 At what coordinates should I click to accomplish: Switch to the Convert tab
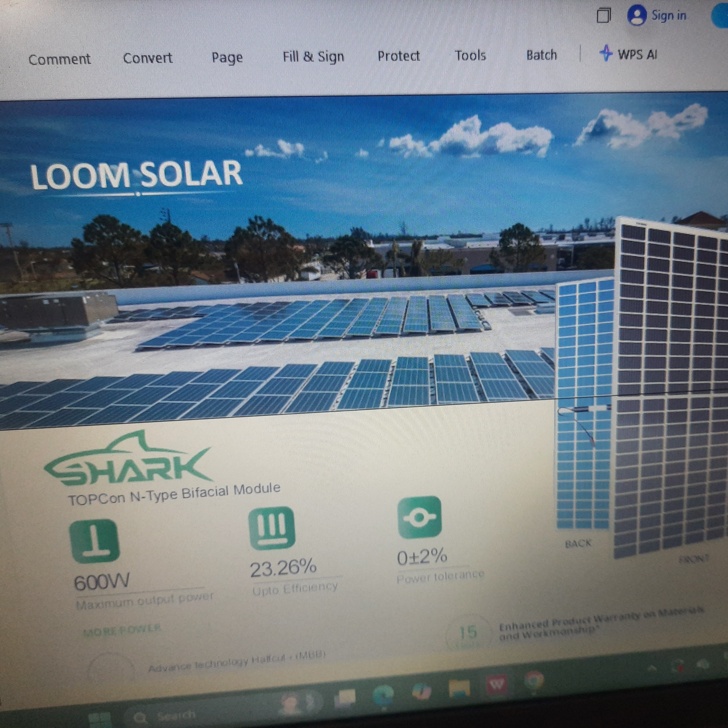pos(148,58)
